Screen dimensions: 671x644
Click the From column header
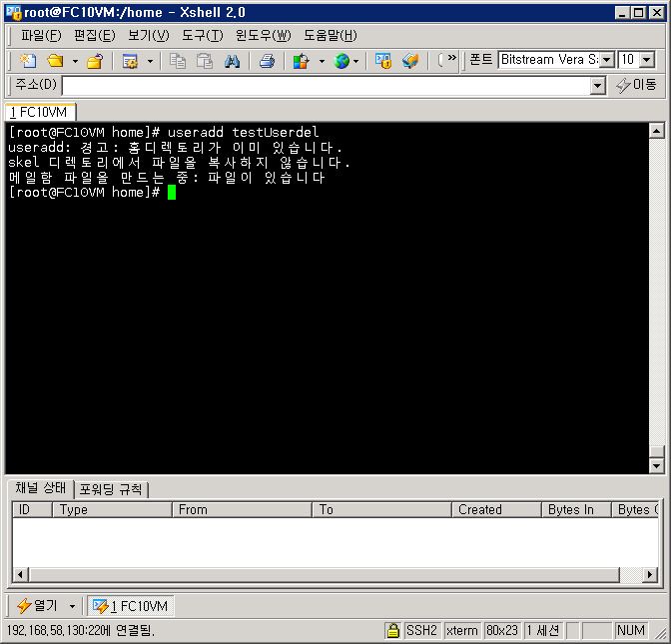[x=243, y=509]
